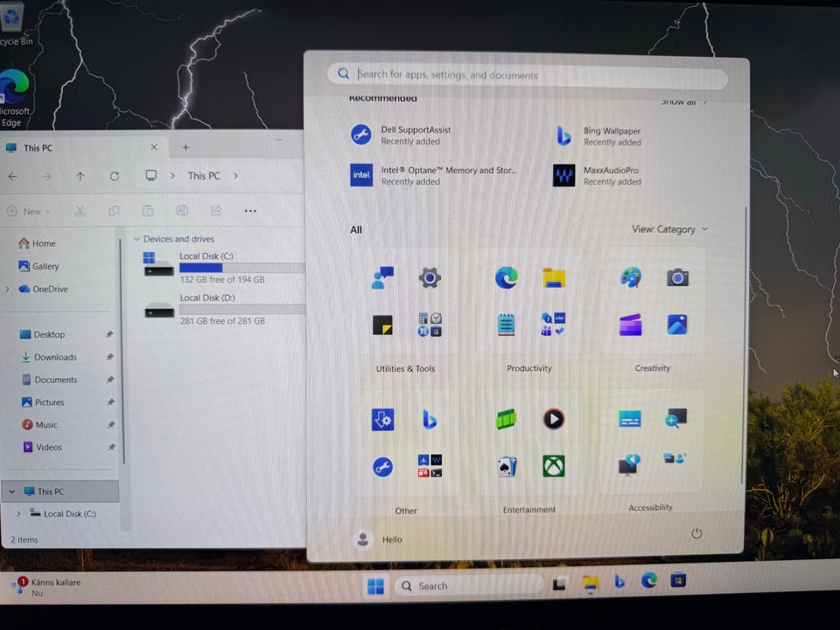This screenshot has height=630, width=840.
Task: Open the Utilities & Tools category folder
Action: coord(405,368)
